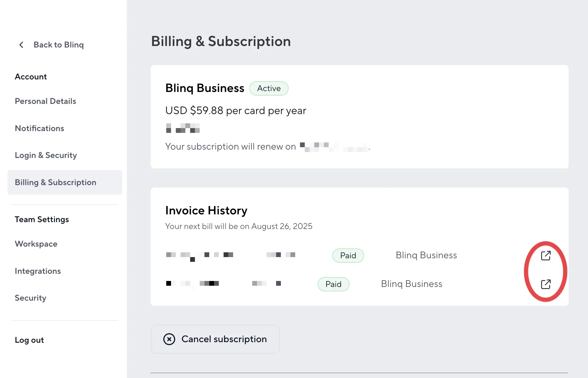Click Cancel subscription button
588x378 pixels.
point(215,339)
